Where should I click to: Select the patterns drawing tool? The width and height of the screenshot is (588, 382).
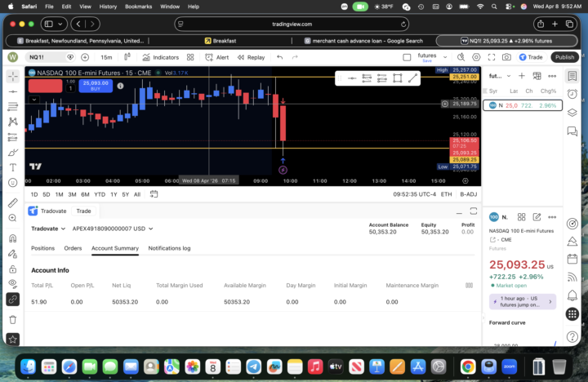[13, 122]
